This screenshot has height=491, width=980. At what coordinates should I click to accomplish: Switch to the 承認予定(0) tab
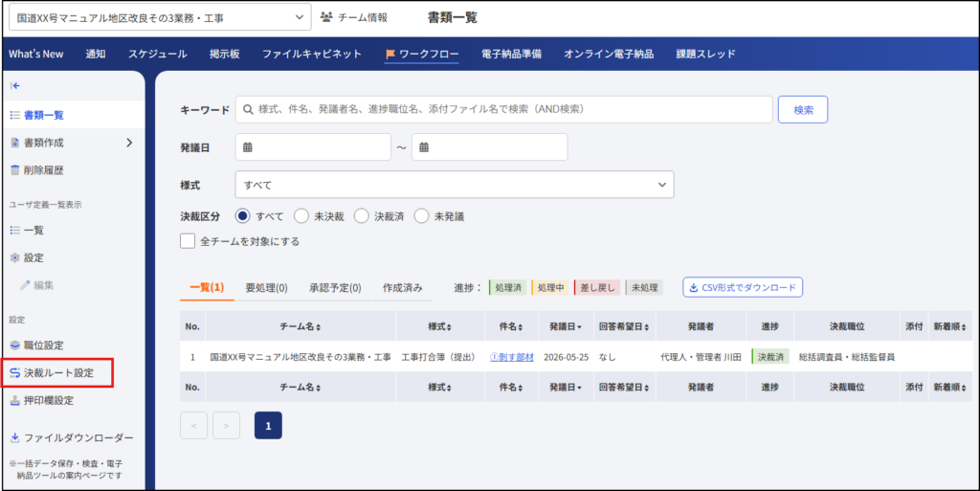pos(335,288)
